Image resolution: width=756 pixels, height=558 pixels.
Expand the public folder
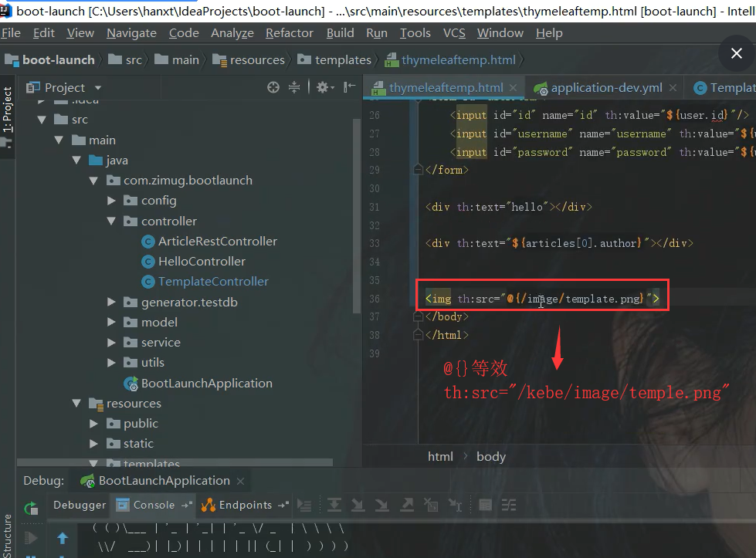(x=94, y=424)
